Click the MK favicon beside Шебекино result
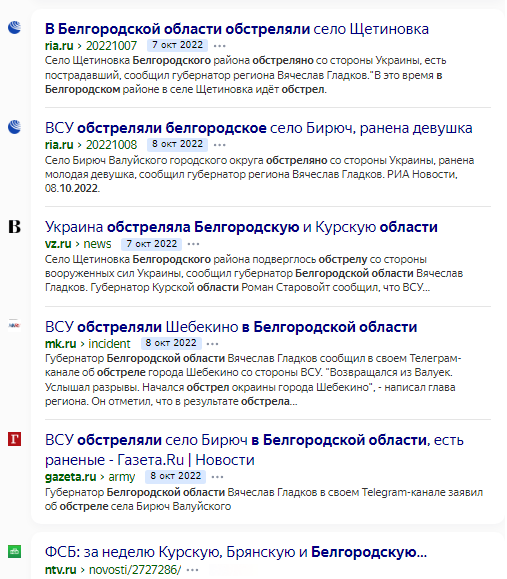 click(14, 325)
